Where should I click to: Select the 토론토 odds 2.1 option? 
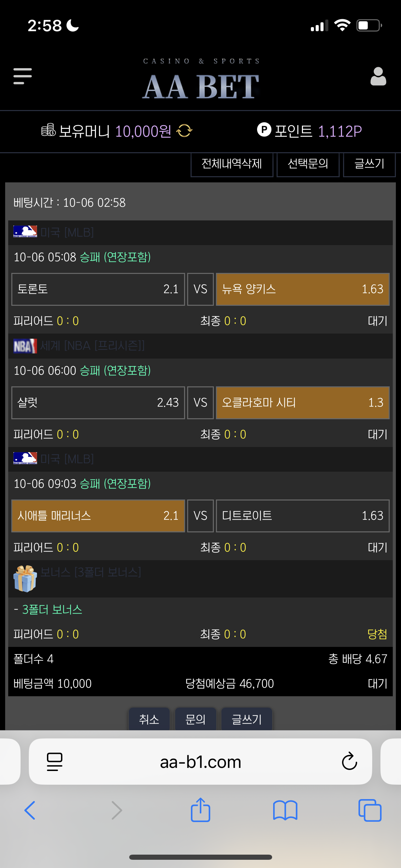(x=98, y=289)
